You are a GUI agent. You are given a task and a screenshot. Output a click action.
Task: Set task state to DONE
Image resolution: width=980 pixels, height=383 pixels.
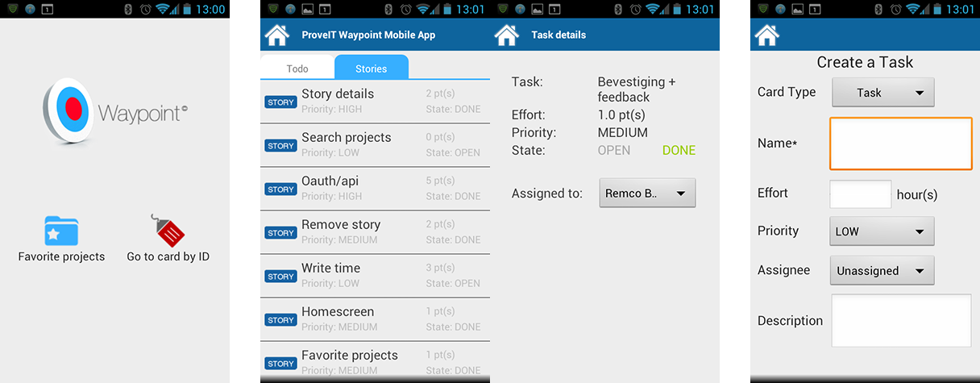point(679,150)
